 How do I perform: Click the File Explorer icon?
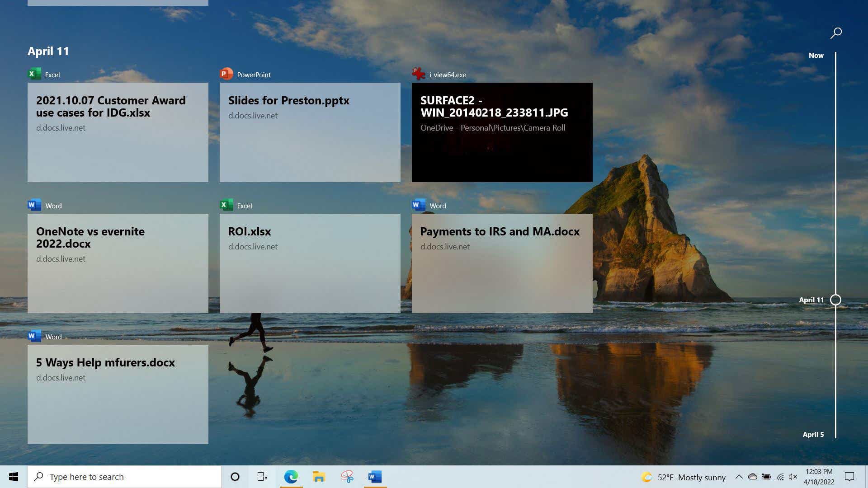click(x=319, y=477)
